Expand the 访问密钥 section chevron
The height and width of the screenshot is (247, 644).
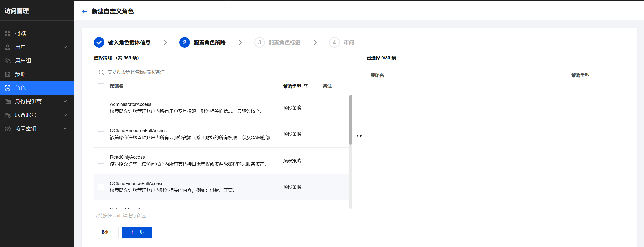(x=65, y=129)
